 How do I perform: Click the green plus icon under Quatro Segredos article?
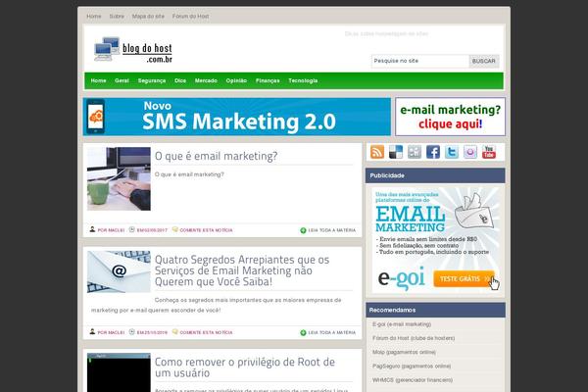303,333
